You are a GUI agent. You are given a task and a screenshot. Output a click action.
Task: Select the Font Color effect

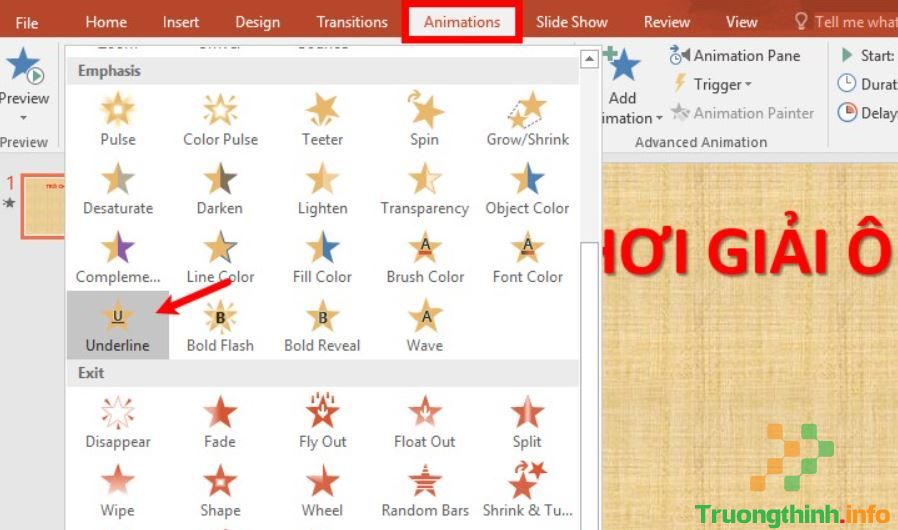[527, 257]
